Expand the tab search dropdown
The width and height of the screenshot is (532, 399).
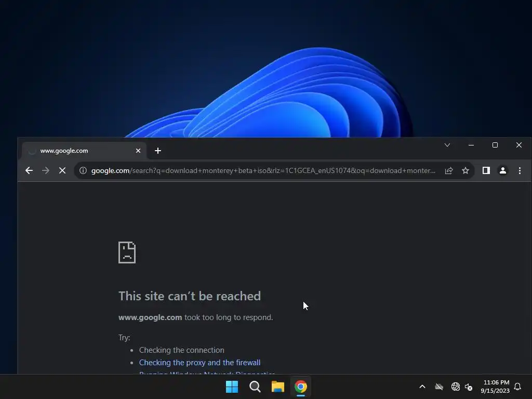point(447,145)
